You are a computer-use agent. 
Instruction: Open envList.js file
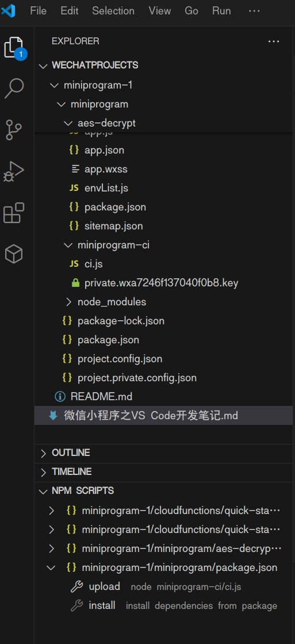pos(106,187)
